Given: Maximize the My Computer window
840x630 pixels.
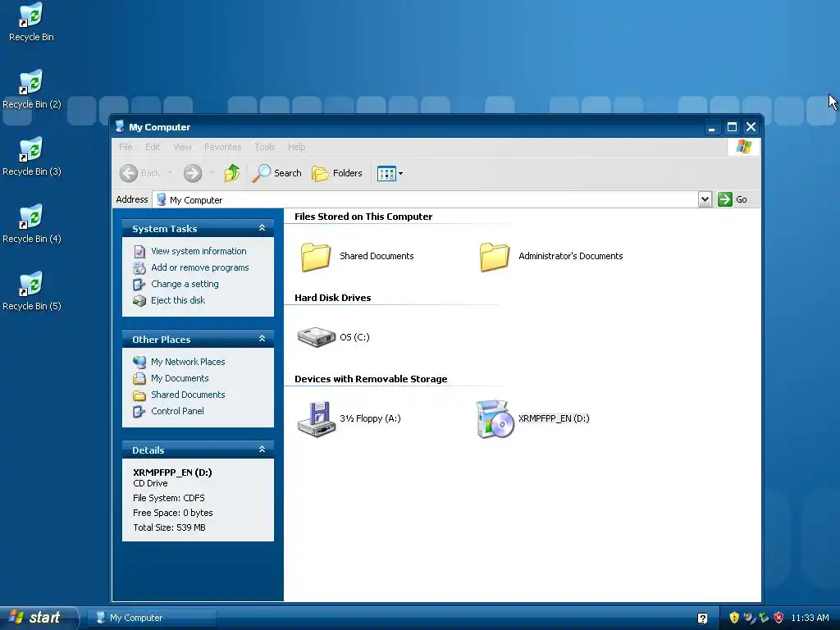Looking at the screenshot, I should click(x=732, y=127).
